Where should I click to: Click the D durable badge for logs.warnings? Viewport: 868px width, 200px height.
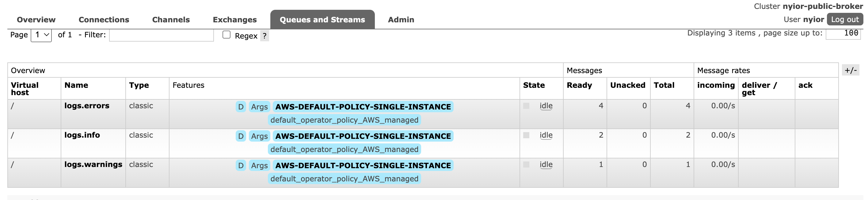point(241,165)
